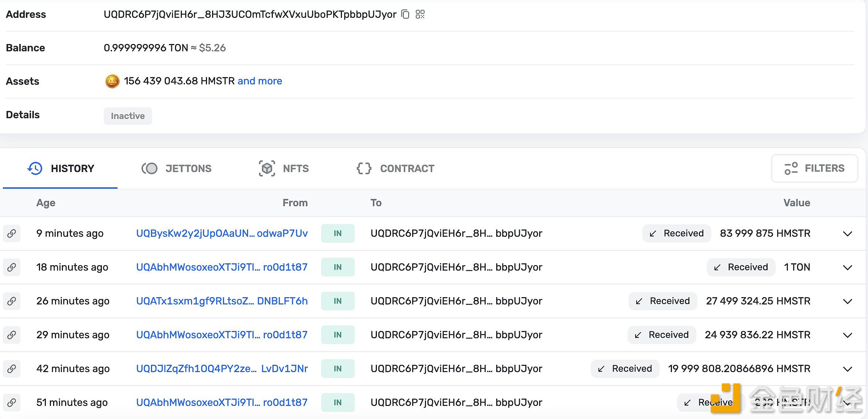
Task: Click the Inactive status badge
Action: click(x=128, y=116)
